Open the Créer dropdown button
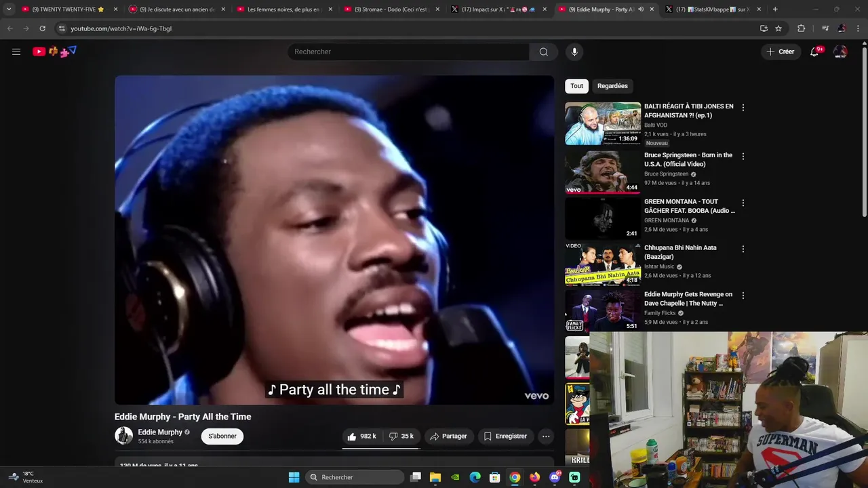 pyautogui.click(x=780, y=52)
